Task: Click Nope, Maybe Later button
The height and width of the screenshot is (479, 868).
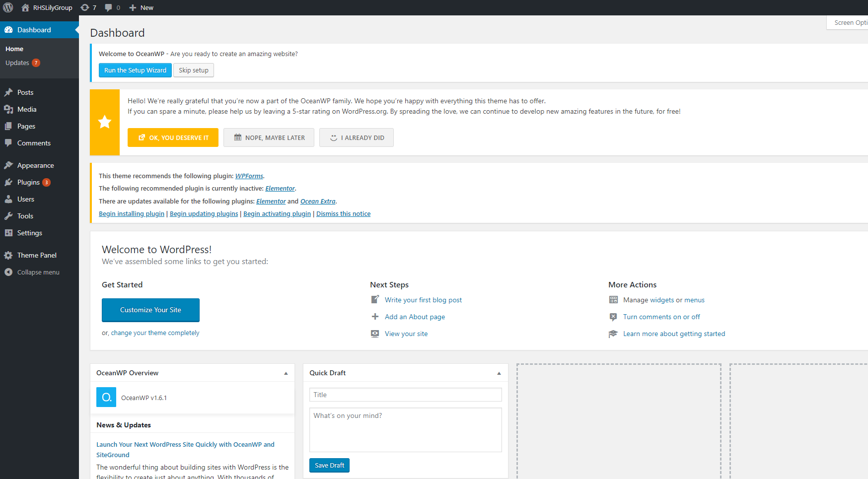Action: point(269,137)
